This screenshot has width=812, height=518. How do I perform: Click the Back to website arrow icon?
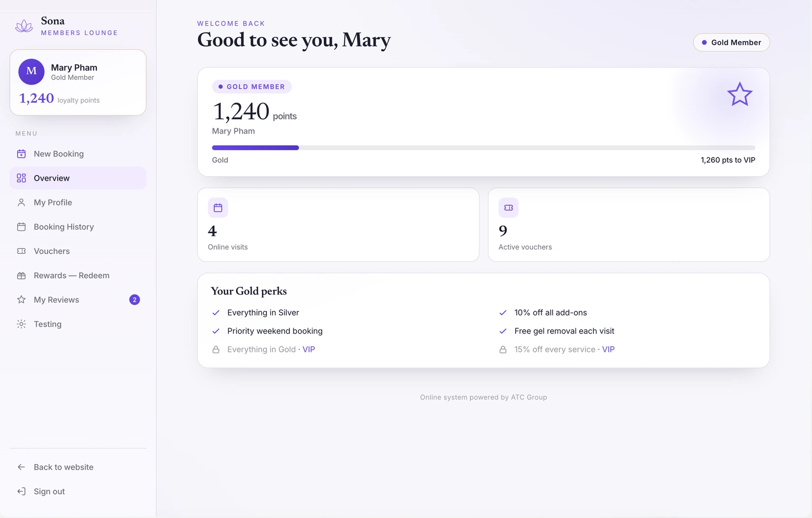click(21, 467)
